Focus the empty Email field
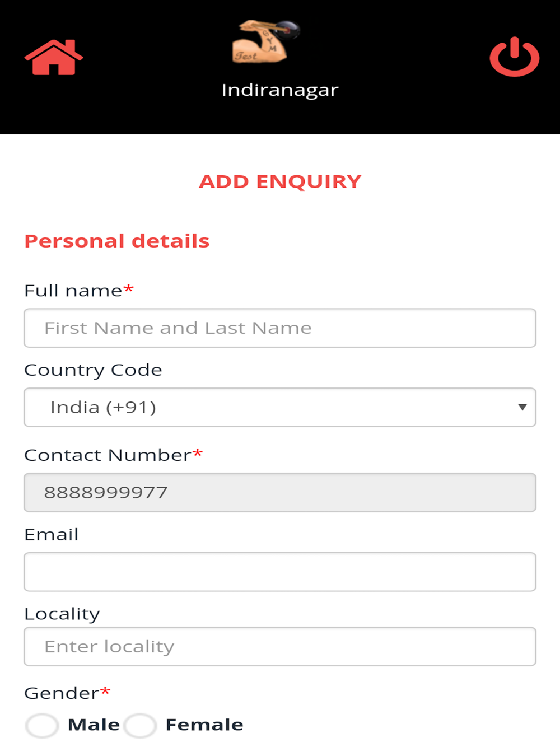The height and width of the screenshot is (747, 560). pyautogui.click(x=280, y=572)
